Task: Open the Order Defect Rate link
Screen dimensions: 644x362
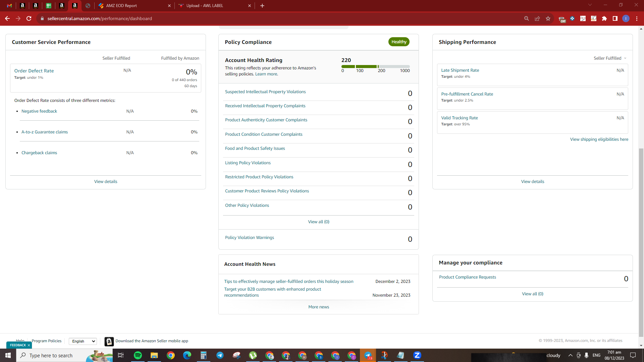Action: (x=34, y=71)
